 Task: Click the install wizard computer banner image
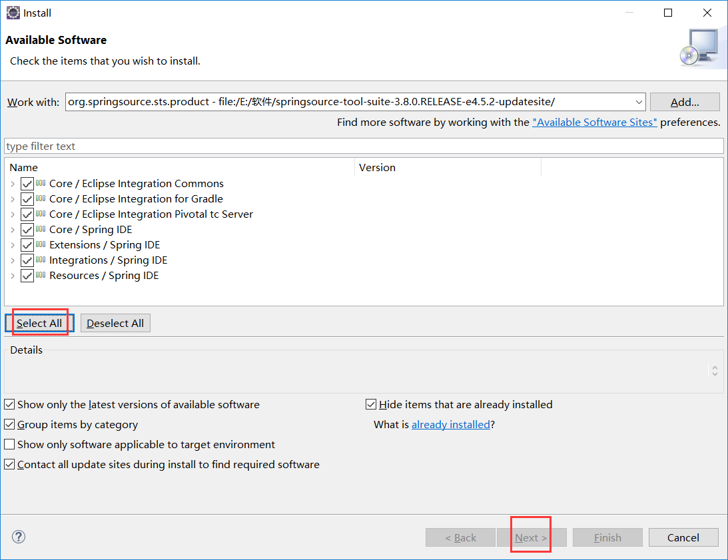click(x=699, y=48)
